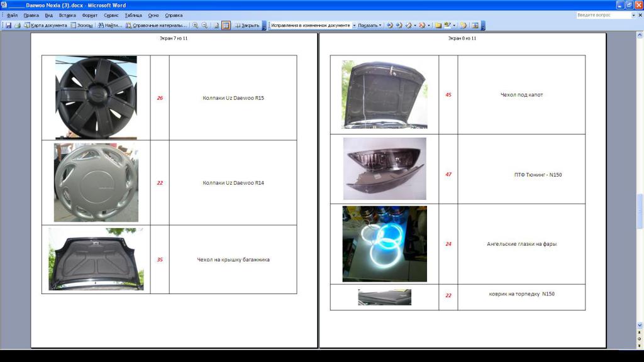Expand the Показать dropdown menu
Screen dimensions: 644x362
(370, 26)
